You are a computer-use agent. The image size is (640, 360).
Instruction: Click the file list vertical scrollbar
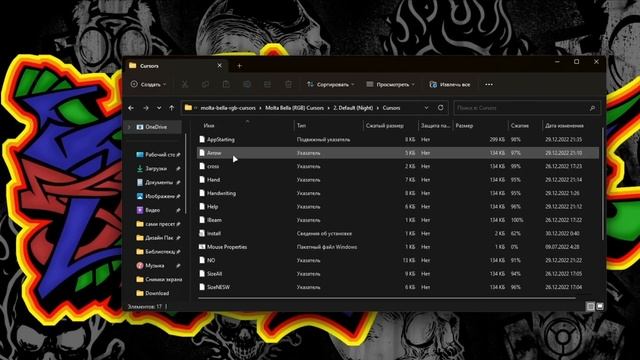603,184
